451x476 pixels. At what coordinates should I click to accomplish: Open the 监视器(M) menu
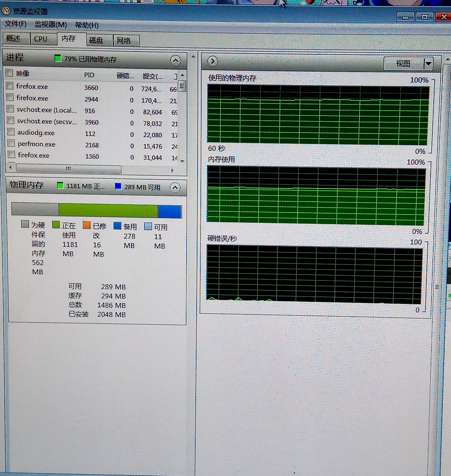51,24
